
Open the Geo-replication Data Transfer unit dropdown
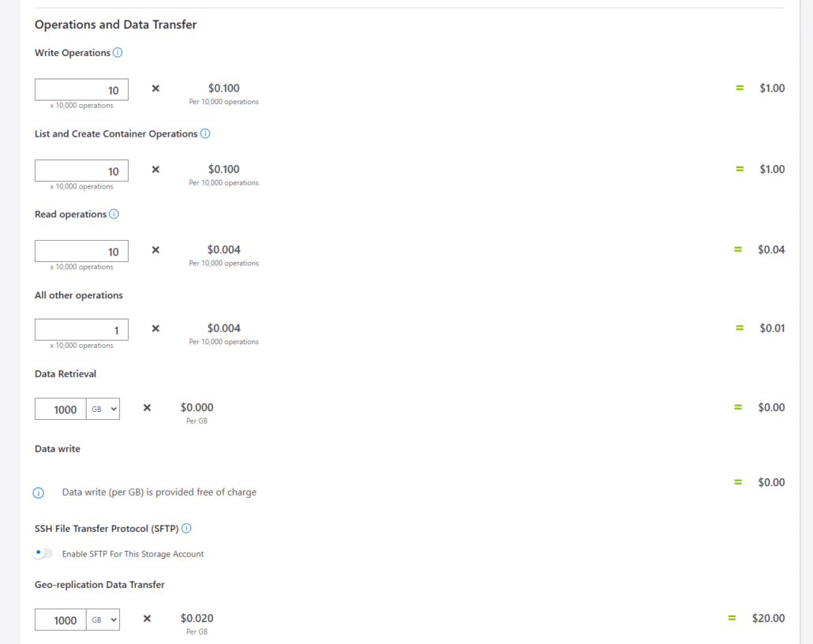(x=103, y=620)
